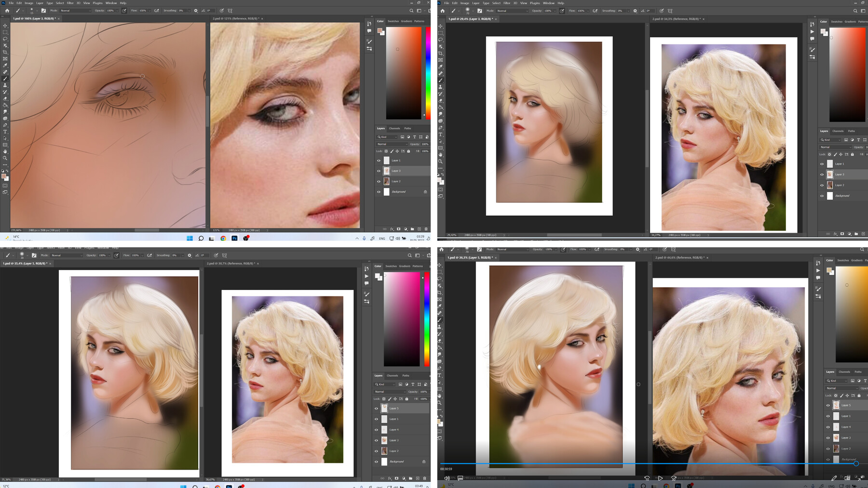Open smoothing options gear in top-left options bar
This screenshot has width=868, height=488.
coord(196,11)
